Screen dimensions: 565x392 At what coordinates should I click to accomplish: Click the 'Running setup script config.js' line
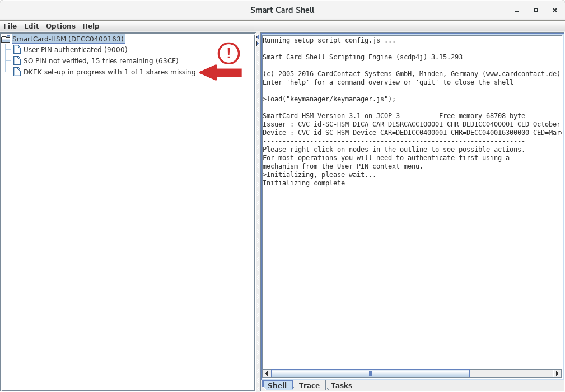click(329, 40)
